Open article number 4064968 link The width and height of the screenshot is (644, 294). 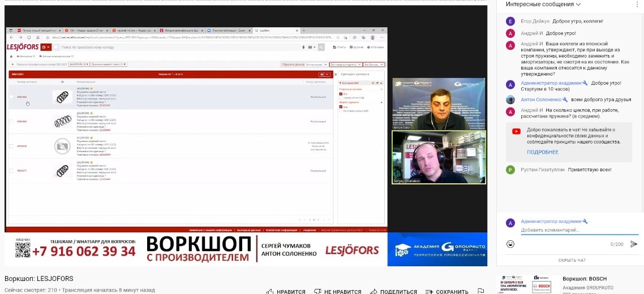coord(22,97)
